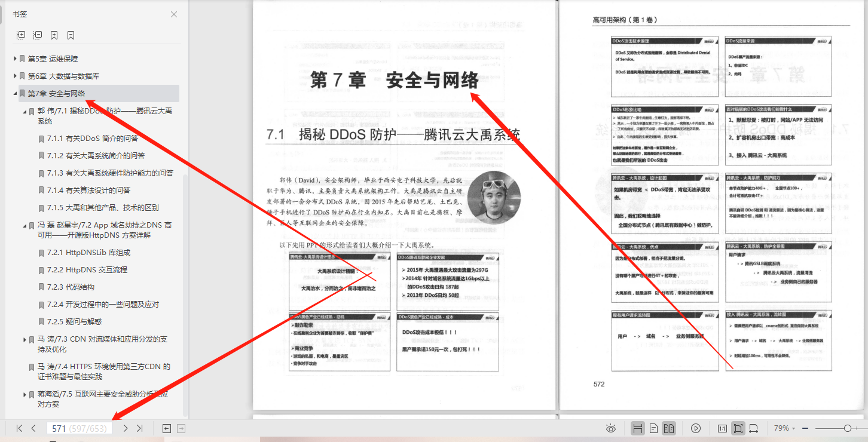Start slideshow play button
Screen dimensions: 868x442
point(696,428)
